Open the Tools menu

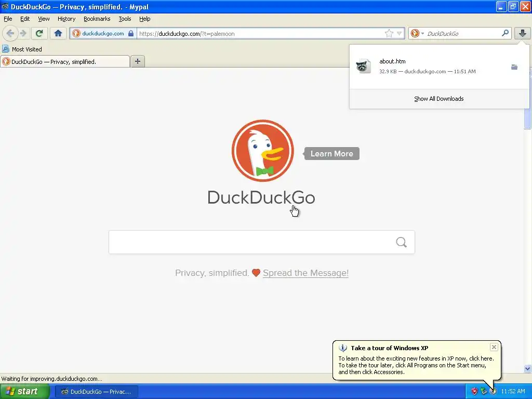click(x=125, y=19)
